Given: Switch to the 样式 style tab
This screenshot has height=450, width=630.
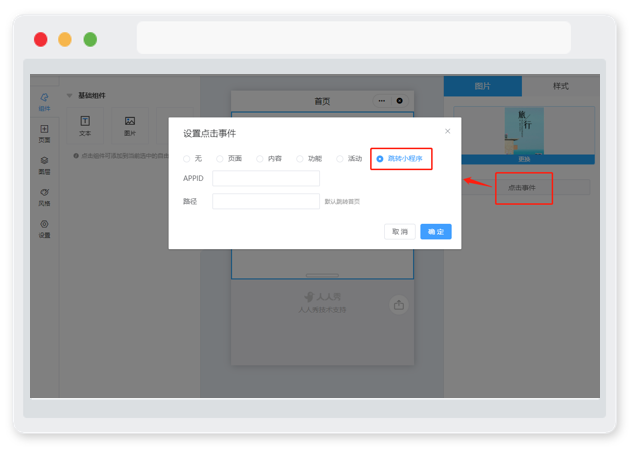Looking at the screenshot, I should 560,86.
